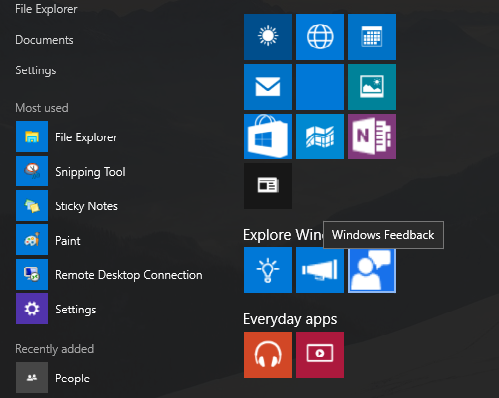Open the Windows Feedback tile
Viewport: 499px width, 398px height.
pos(372,271)
